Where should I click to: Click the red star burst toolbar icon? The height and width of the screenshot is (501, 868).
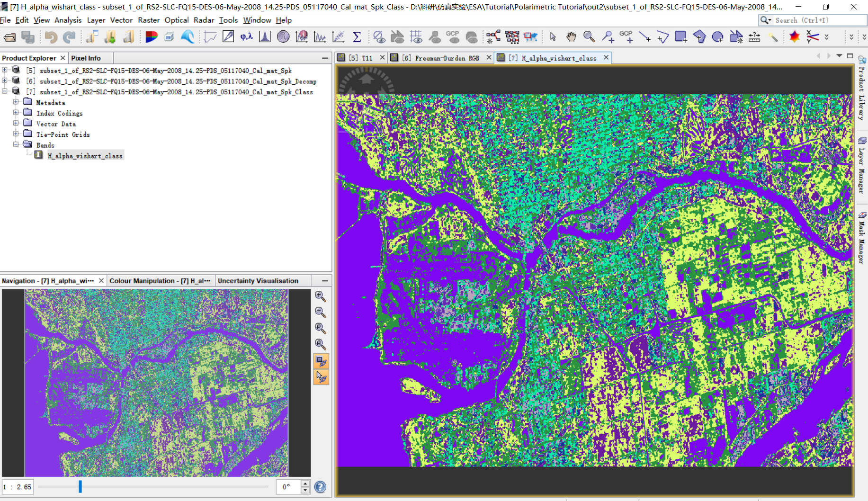coord(795,37)
